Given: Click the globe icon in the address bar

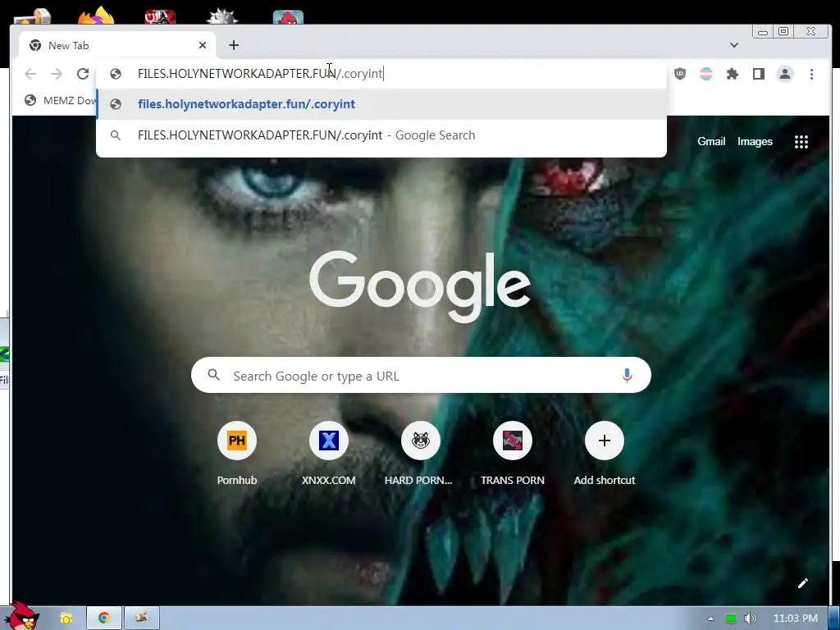Looking at the screenshot, I should 115,73.
